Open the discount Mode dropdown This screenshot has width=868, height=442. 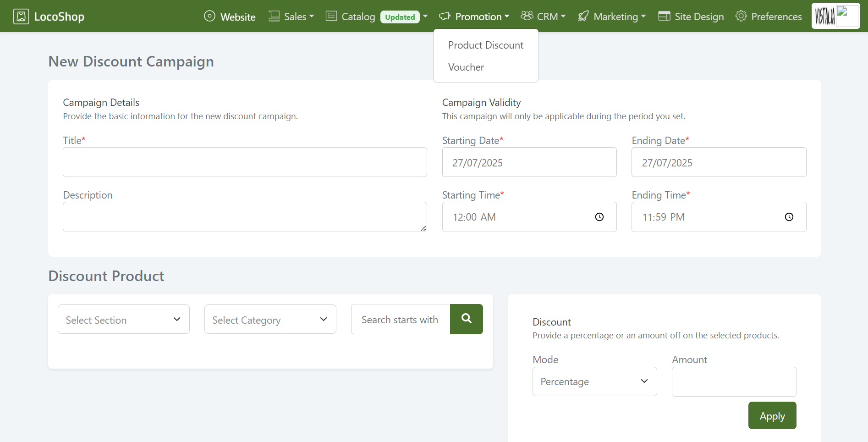pyautogui.click(x=594, y=381)
